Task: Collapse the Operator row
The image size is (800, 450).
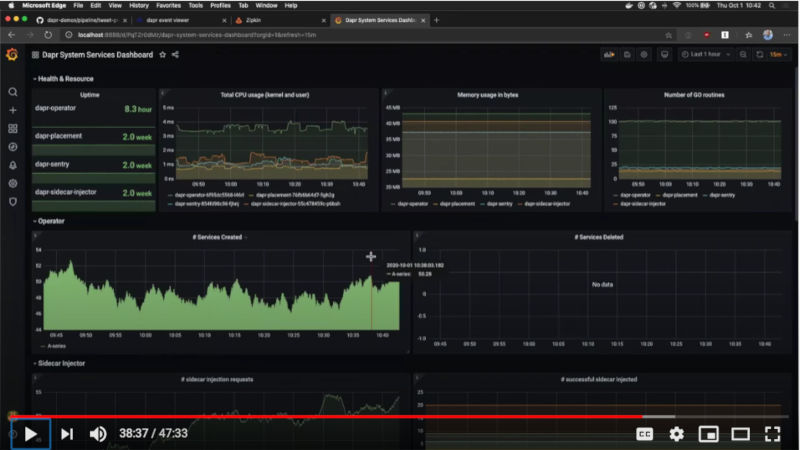Action: click(x=49, y=221)
